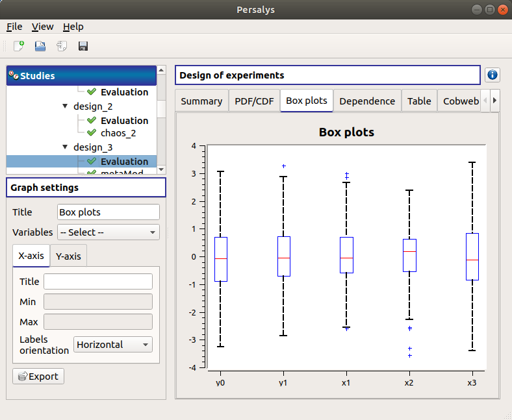This screenshot has height=420, width=512.
Task: Click the graph Title text field
Action: click(x=109, y=212)
